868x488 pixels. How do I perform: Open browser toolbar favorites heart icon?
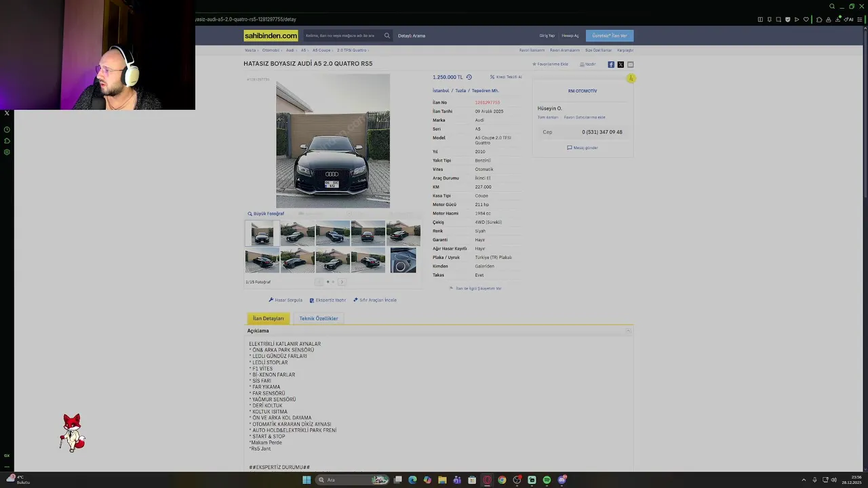coord(806,19)
